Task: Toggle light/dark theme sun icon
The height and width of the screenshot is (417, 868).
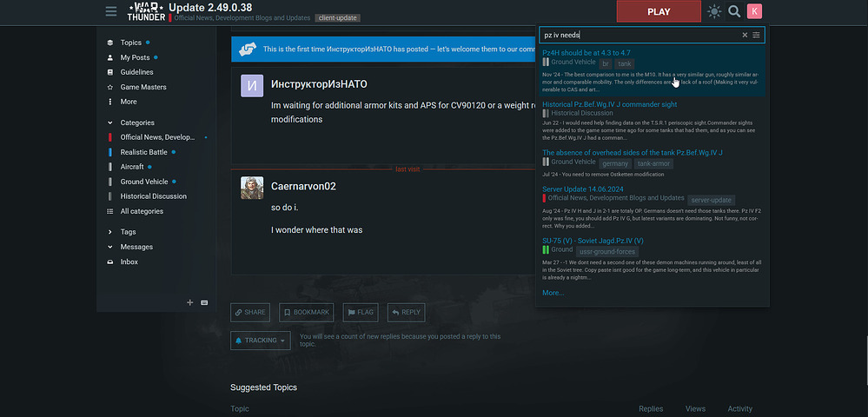Action: pos(714,11)
